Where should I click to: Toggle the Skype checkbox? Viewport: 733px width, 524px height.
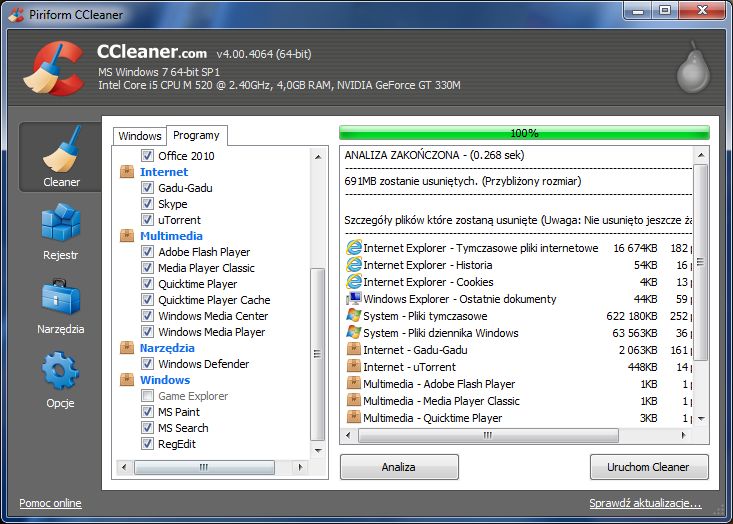[147, 203]
